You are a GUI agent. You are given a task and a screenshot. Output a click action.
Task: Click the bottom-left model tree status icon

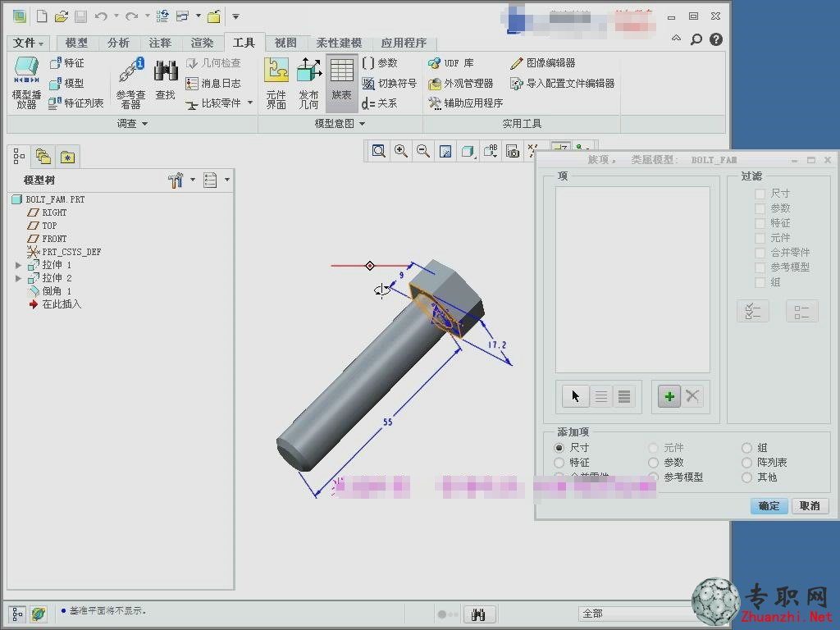17,614
